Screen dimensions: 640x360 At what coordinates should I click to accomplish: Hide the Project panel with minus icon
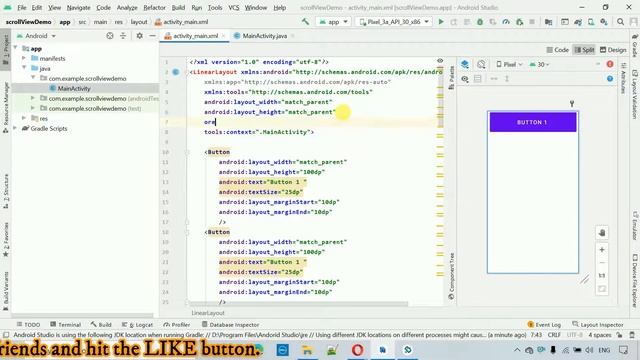(x=152, y=36)
